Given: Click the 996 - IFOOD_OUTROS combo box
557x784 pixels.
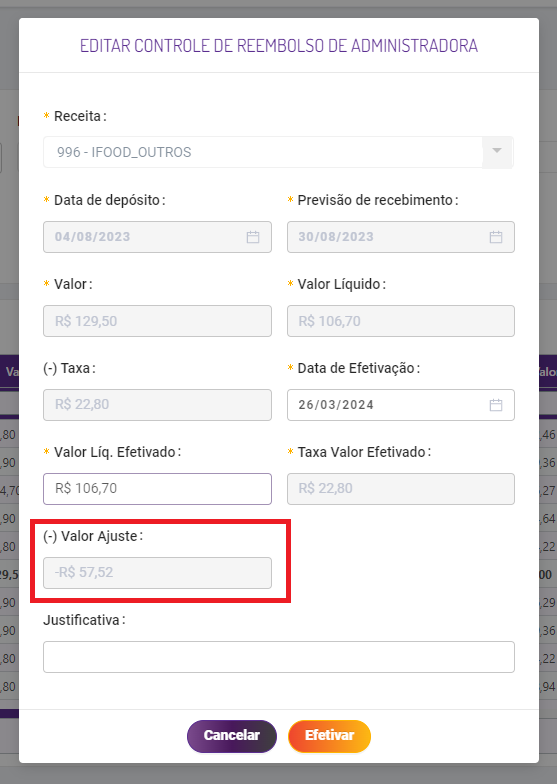Looking at the screenshot, I should [278, 152].
